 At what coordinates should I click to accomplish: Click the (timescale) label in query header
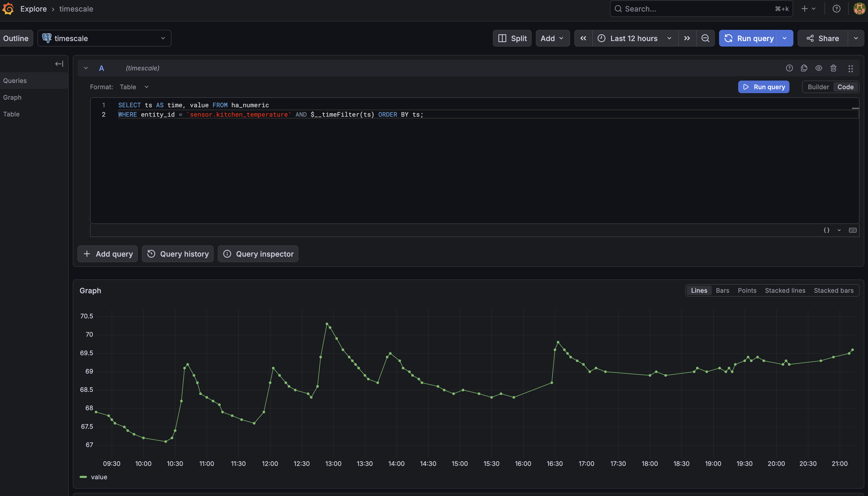pyautogui.click(x=142, y=68)
